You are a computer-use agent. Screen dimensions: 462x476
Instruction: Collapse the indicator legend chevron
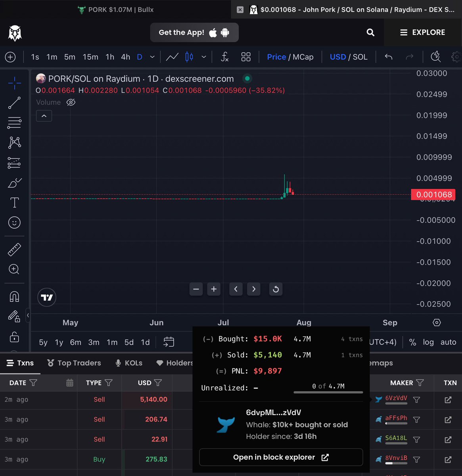click(x=44, y=116)
